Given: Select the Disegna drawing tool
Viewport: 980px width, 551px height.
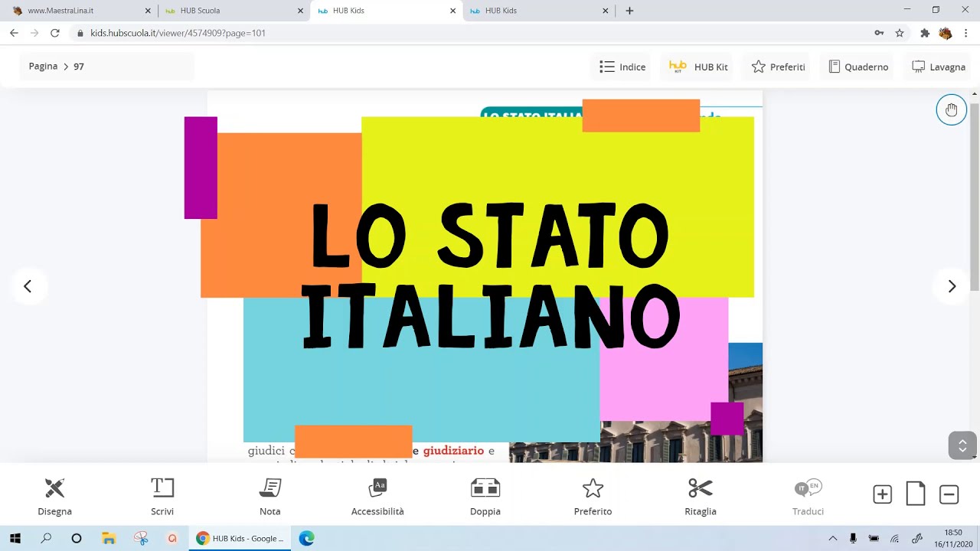Looking at the screenshot, I should point(54,497).
